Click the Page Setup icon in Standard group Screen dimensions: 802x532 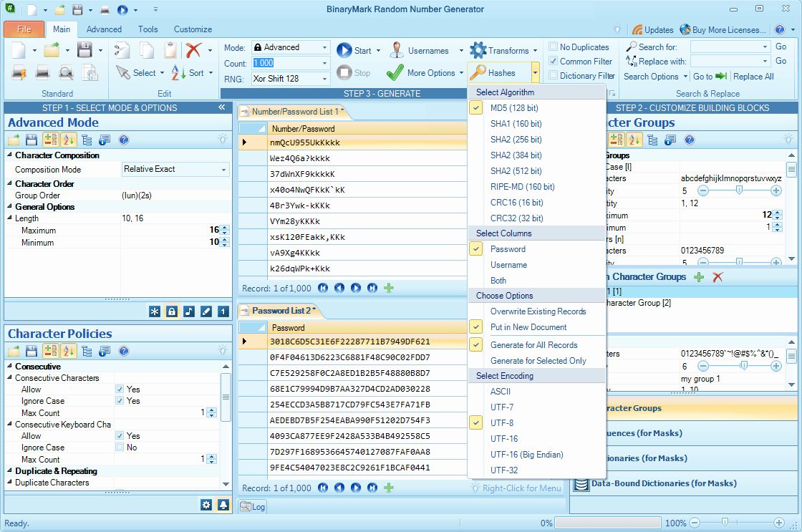[90, 72]
